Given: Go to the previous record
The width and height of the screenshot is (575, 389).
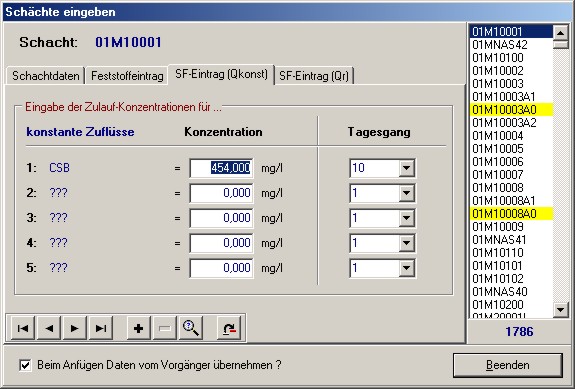Looking at the screenshot, I should click(x=49, y=328).
